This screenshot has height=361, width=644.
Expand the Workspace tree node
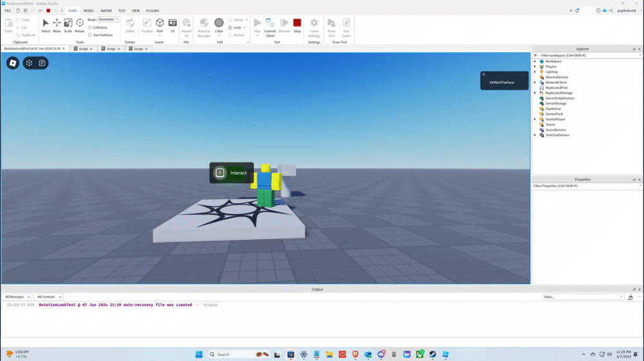[535, 61]
